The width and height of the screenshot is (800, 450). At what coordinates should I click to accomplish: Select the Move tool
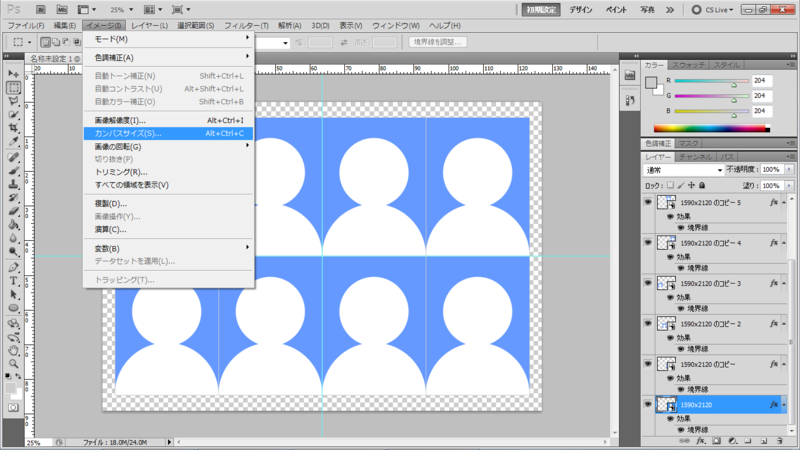pos(13,74)
